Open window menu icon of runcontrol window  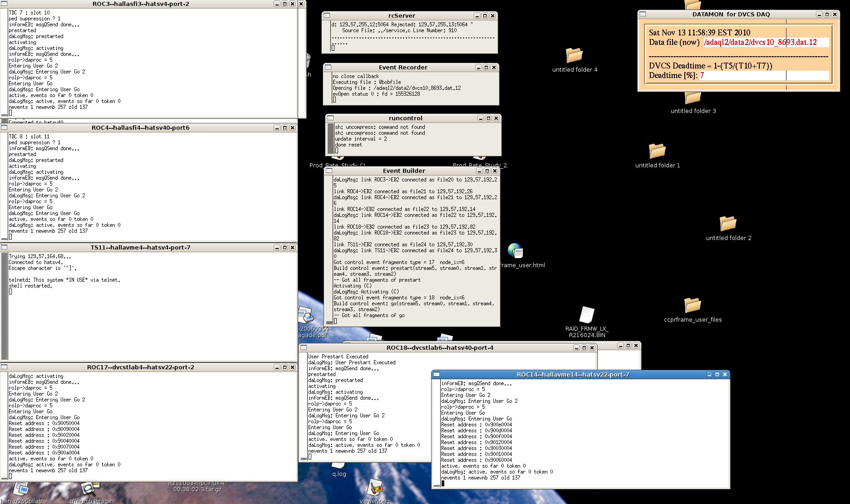(330, 118)
